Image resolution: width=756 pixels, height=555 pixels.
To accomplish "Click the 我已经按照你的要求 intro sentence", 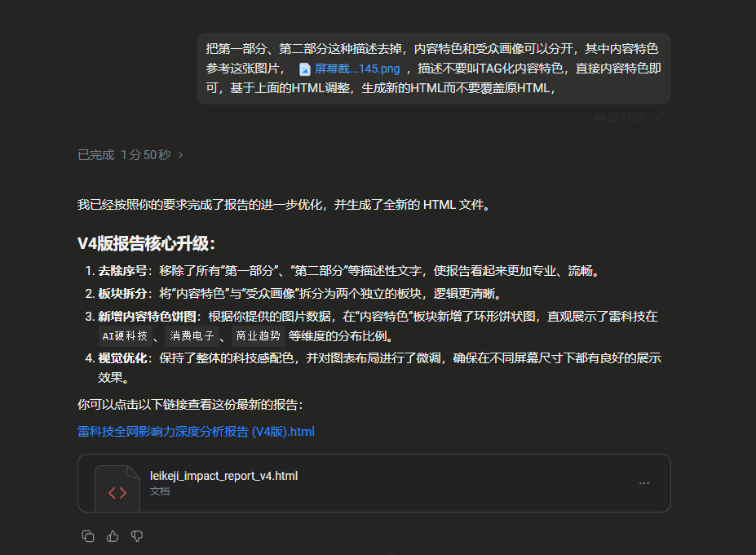I will pos(284,205).
